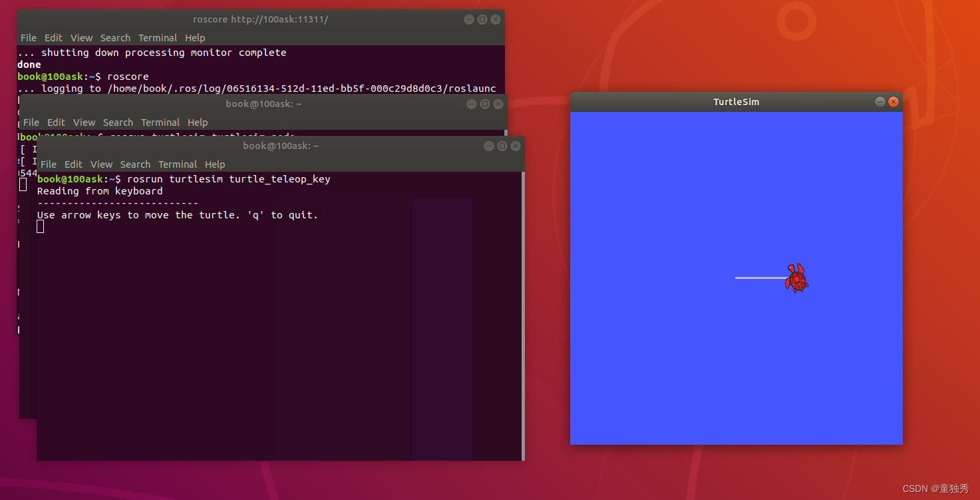
Task: Click the teleop_key terminal scrollbar
Action: pyautogui.click(x=524, y=316)
